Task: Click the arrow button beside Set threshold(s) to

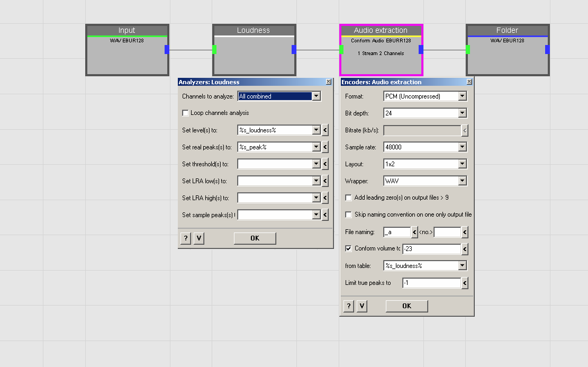Action: coord(325,164)
